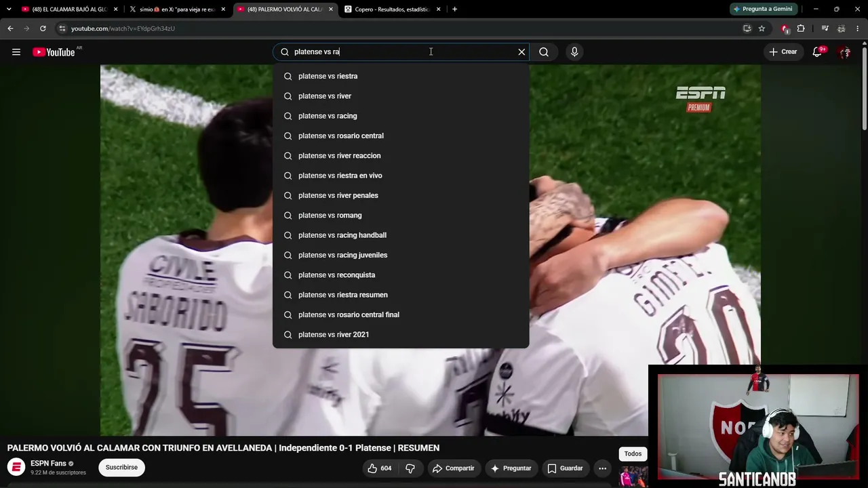The width and height of the screenshot is (868, 488).
Task: Choose suggestion "platense vs rosario central"
Action: (401, 136)
